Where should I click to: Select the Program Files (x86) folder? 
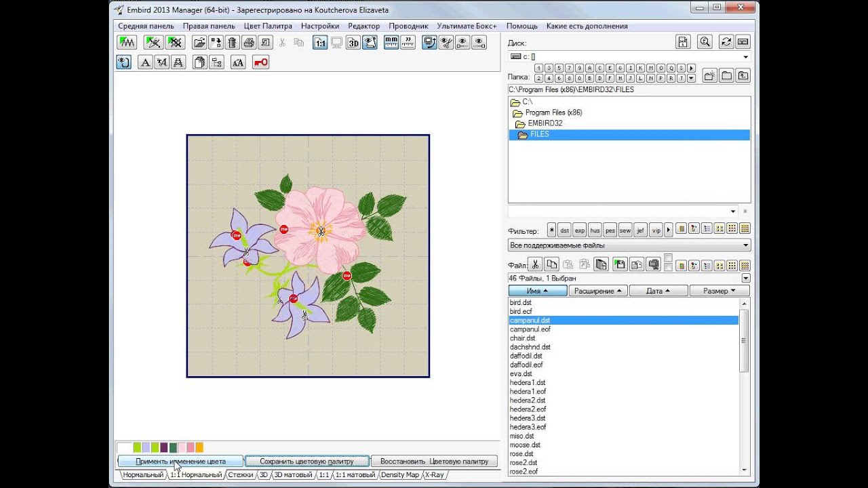tap(553, 113)
